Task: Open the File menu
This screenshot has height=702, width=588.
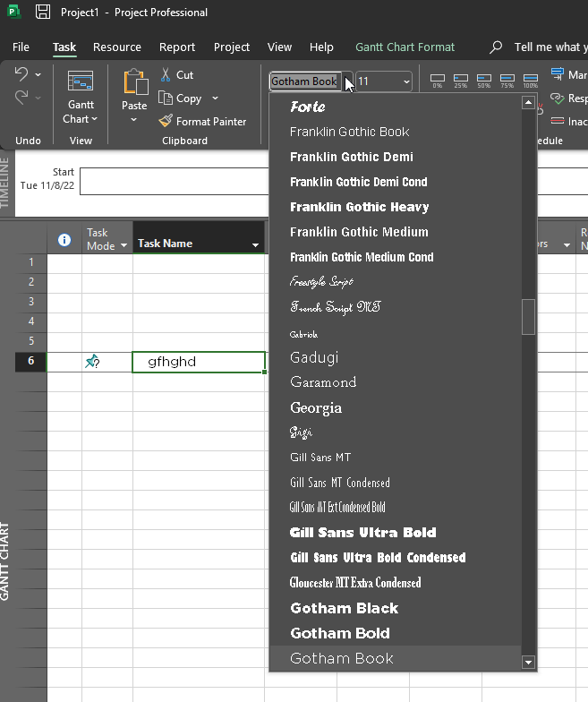Action: tap(21, 47)
